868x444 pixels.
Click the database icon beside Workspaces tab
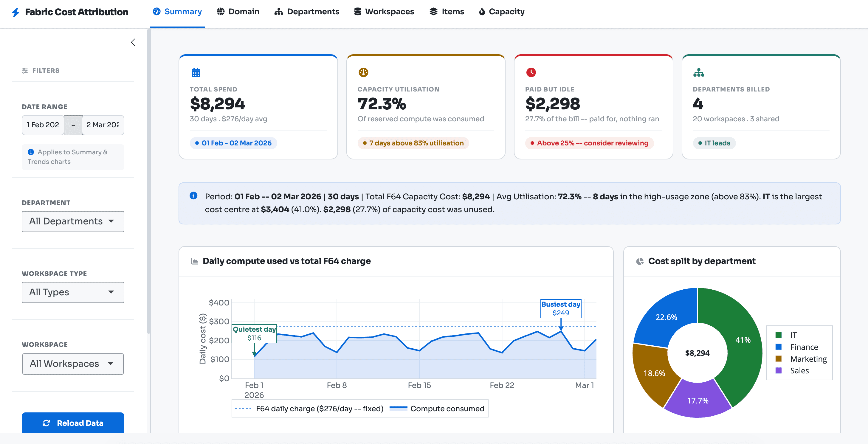click(x=358, y=11)
